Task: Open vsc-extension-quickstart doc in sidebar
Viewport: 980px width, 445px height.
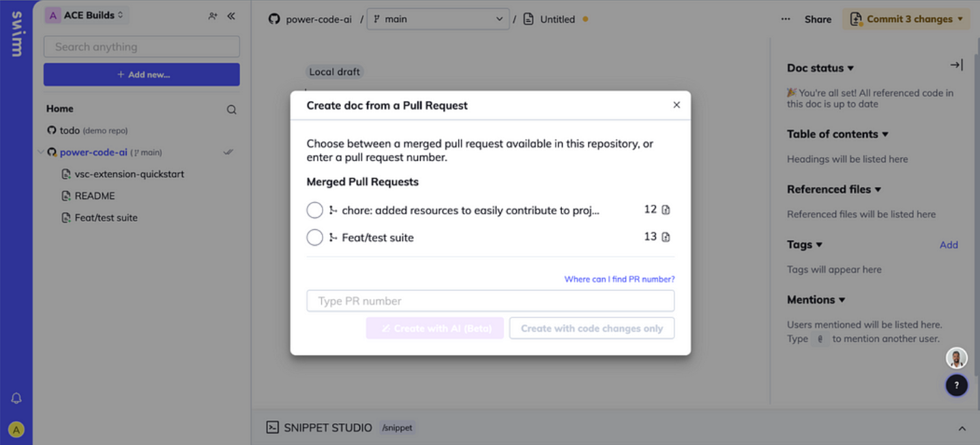Action: tap(129, 174)
